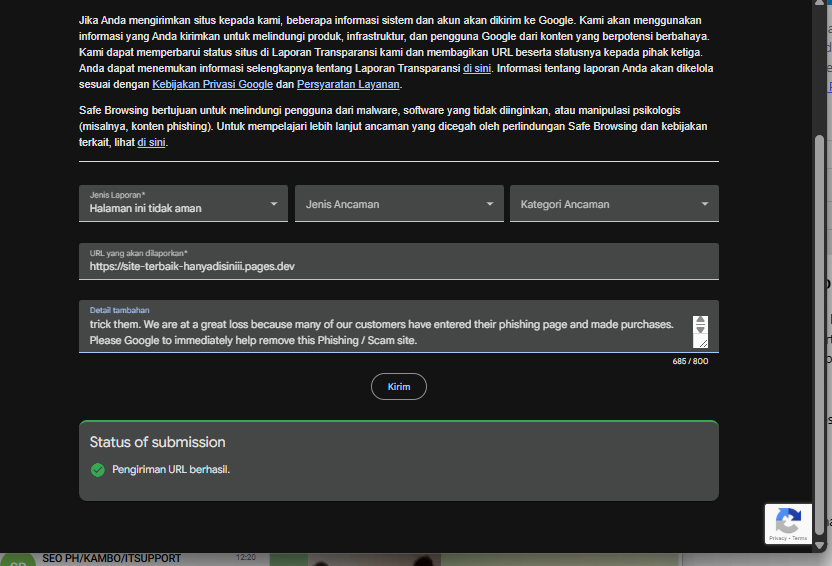Expand the Kategori Ancaman dropdown
This screenshot has height=566, width=832.
pos(614,203)
